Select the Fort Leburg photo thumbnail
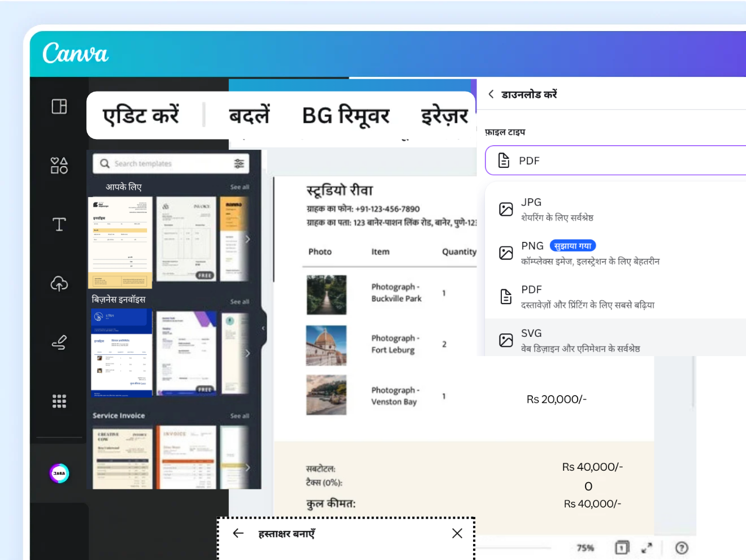746x560 pixels. pyautogui.click(x=326, y=345)
